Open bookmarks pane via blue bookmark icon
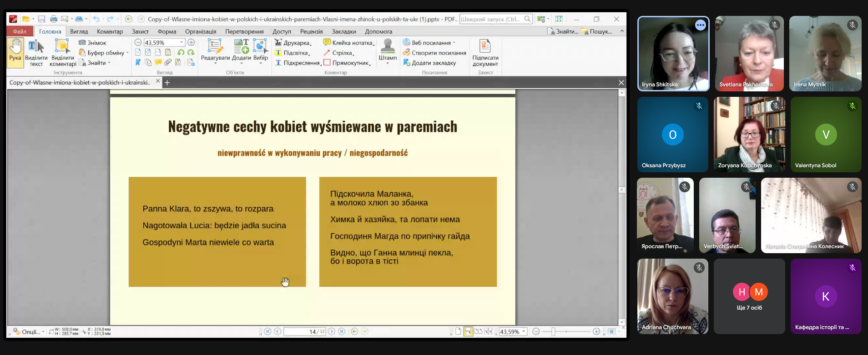The width and height of the screenshot is (868, 355). point(138,62)
